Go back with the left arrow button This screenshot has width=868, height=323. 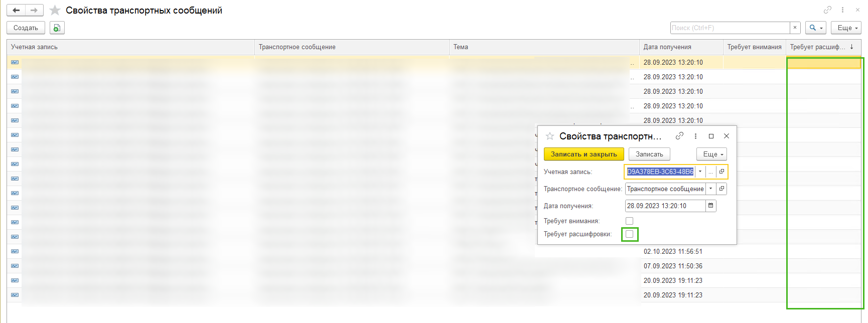pyautogui.click(x=16, y=10)
